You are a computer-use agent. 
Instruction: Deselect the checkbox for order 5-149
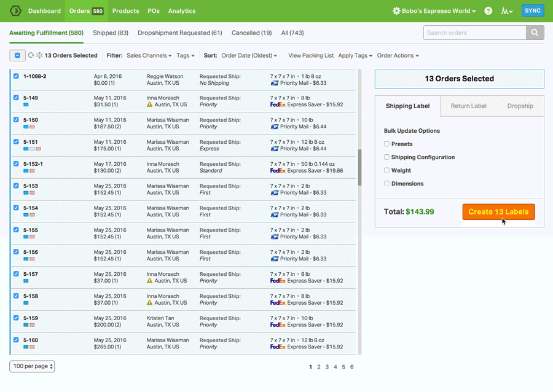tap(15, 98)
